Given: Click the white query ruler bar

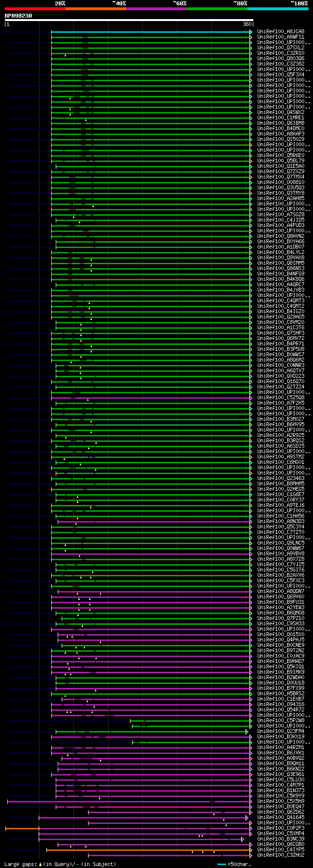Looking at the screenshot, I should pos(129,20).
